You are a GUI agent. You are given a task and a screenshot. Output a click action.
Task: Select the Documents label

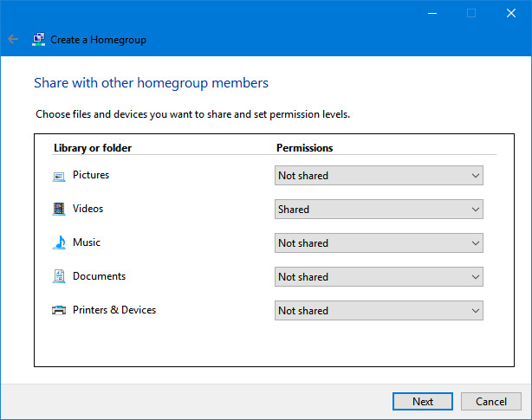pyautogui.click(x=99, y=276)
